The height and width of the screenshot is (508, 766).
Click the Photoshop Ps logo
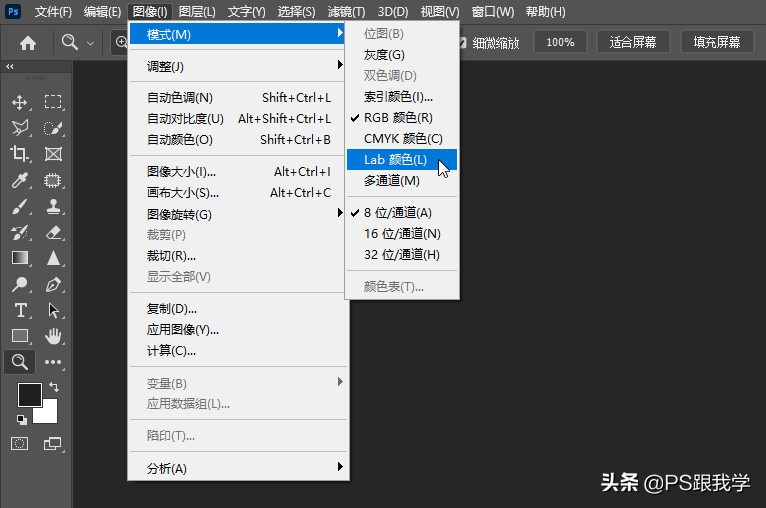[13, 11]
